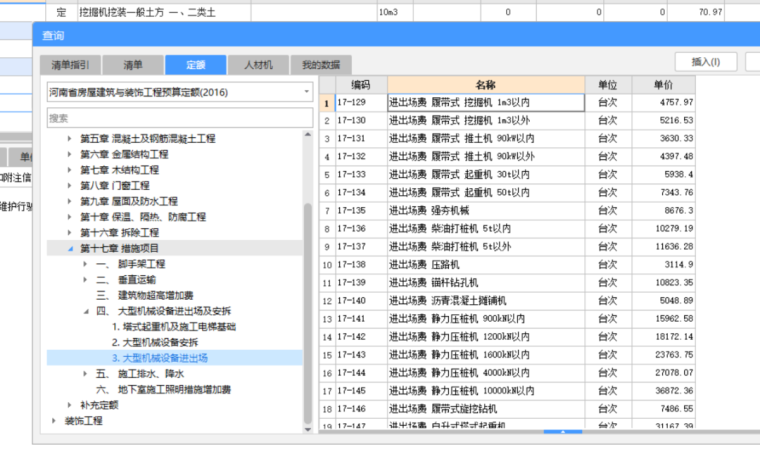Select row 17-138 压路机
This screenshot has width=760, height=459.
click(x=485, y=265)
